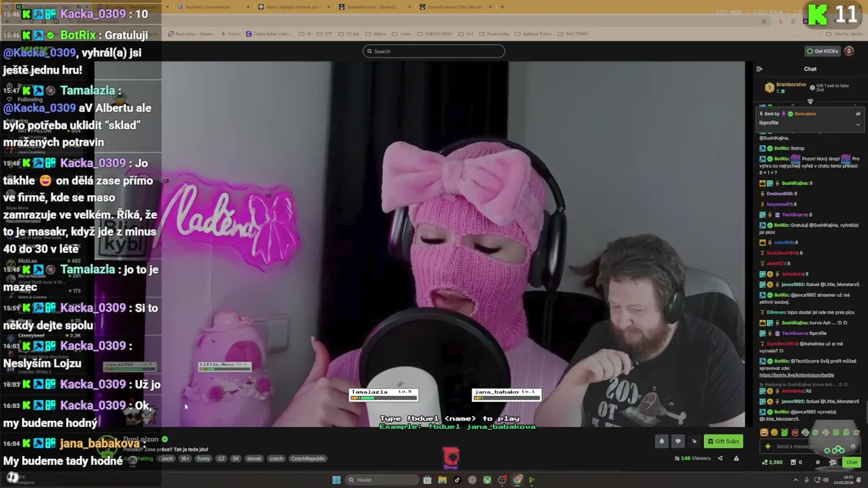Open the AAA TOMÁŠ bookmarks folder
868x488 pixels.
[x=574, y=34]
